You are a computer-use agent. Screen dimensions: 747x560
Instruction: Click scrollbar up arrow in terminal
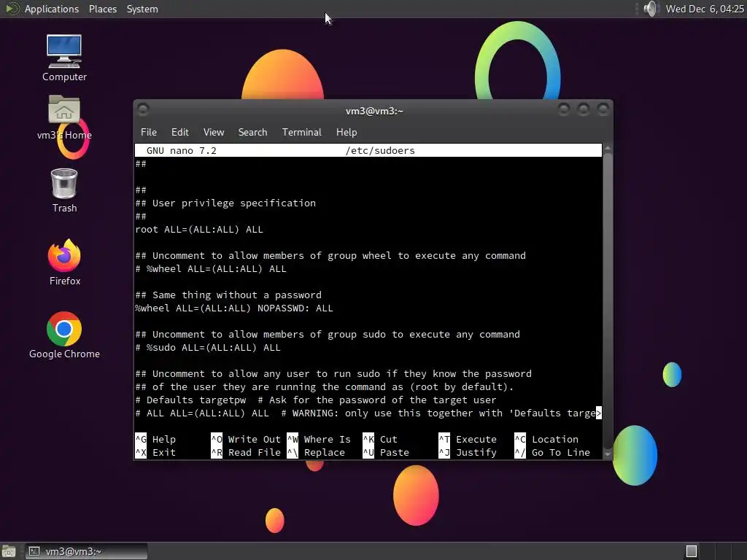coord(608,149)
